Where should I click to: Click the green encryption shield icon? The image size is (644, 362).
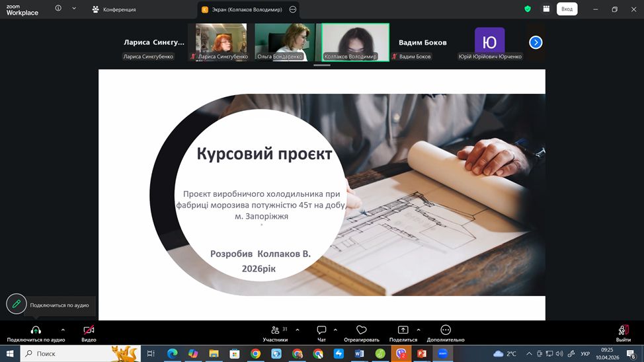(528, 9)
